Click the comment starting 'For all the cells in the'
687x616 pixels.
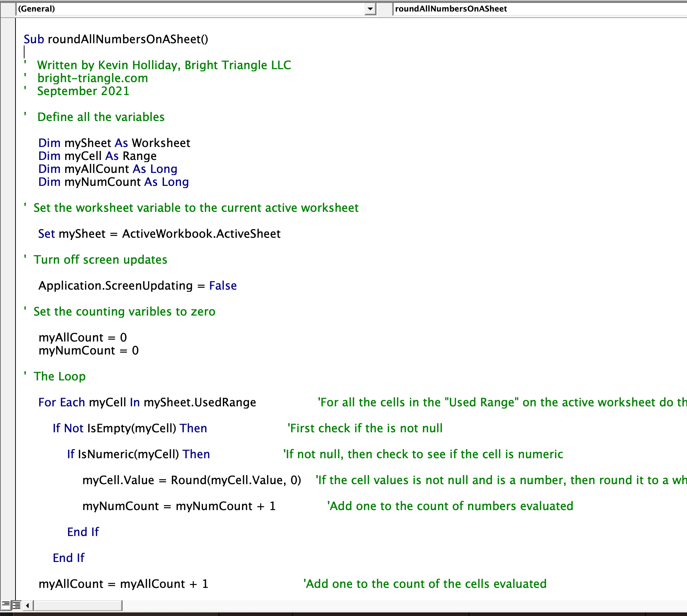pyautogui.click(x=502, y=402)
